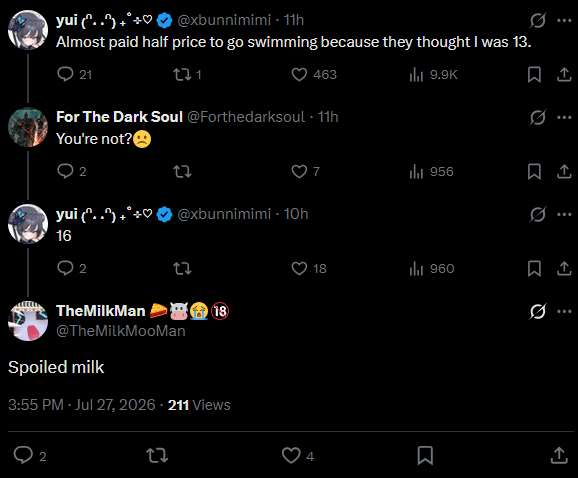The image size is (578, 478).
Task: Bookmark the "Spoiled milk" tweet
Action: 425,456
